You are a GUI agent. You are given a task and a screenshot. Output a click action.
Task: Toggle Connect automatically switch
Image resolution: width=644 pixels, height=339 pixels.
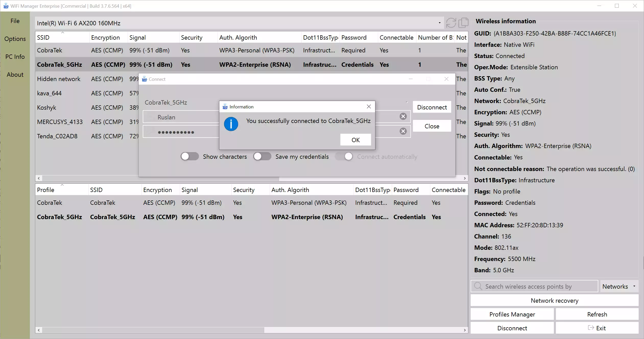[344, 156]
